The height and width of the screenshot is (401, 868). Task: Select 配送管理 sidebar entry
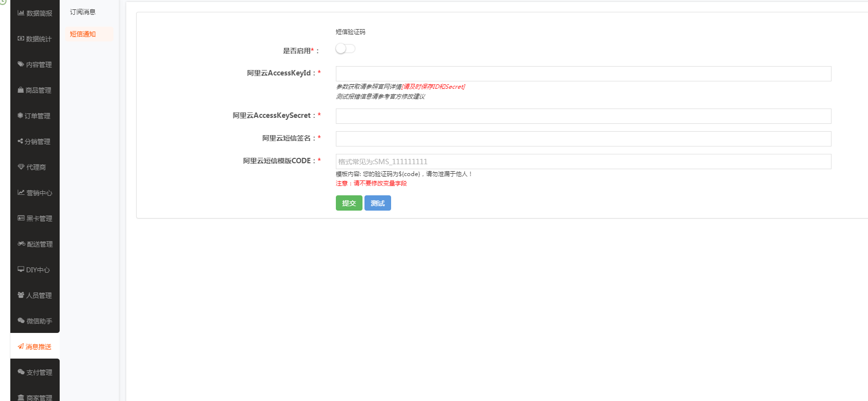click(x=35, y=244)
